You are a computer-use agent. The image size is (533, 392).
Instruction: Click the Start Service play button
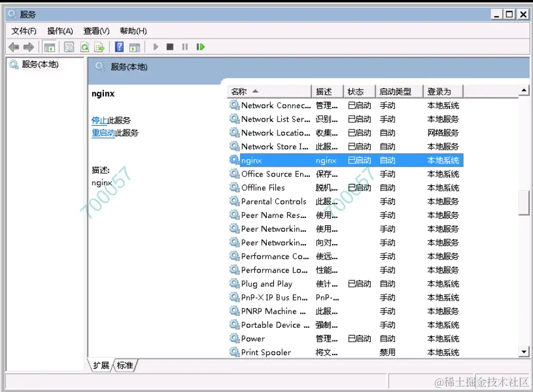click(x=156, y=47)
